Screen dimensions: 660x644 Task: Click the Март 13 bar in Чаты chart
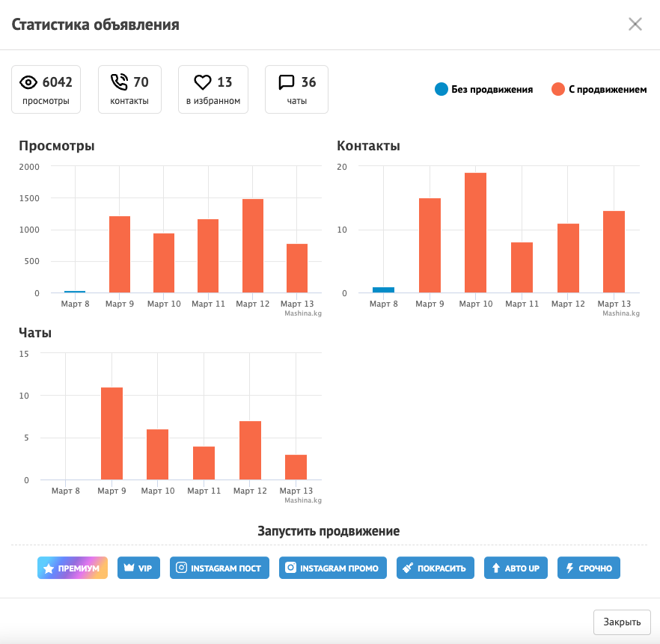point(296,467)
